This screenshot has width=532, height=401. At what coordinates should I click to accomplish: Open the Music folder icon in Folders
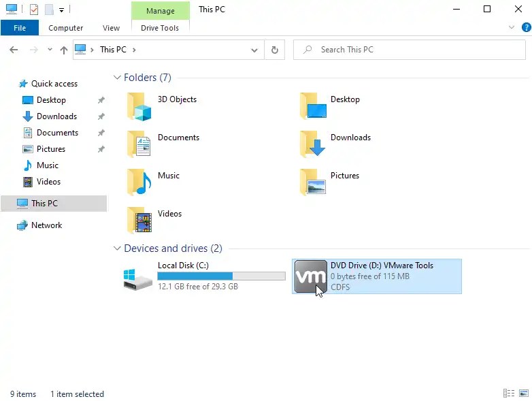click(139, 182)
